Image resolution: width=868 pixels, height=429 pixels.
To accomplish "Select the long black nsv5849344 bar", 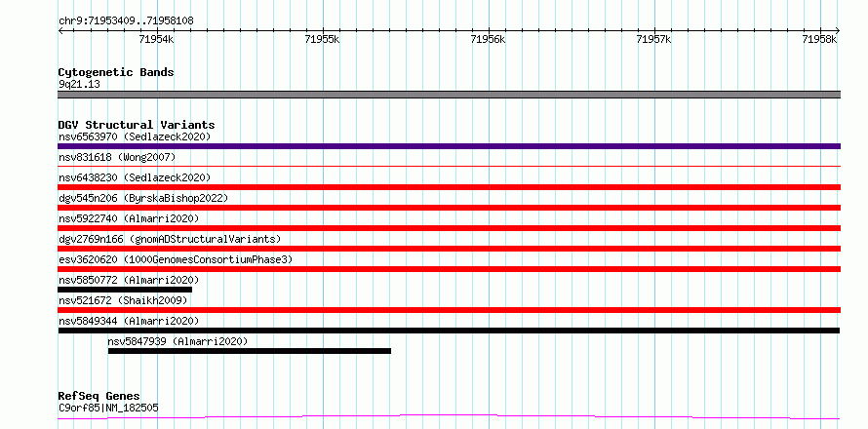I will pyautogui.click(x=449, y=331).
